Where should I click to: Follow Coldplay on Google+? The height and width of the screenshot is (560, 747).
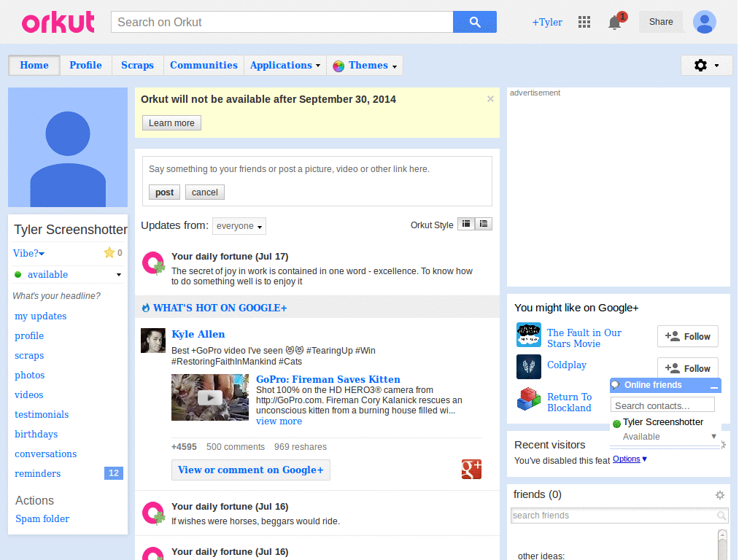[x=687, y=367]
